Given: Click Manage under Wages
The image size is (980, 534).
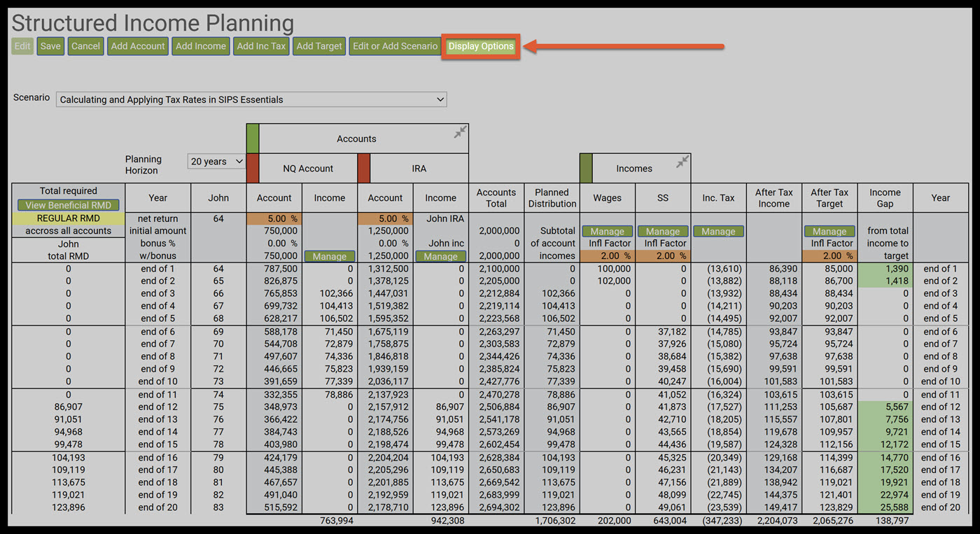Looking at the screenshot, I should coord(608,231).
